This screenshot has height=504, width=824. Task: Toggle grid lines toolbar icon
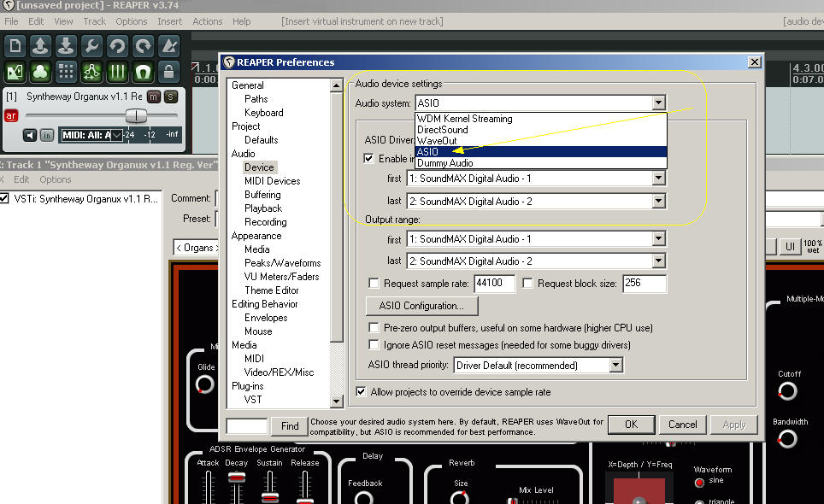coord(117,72)
